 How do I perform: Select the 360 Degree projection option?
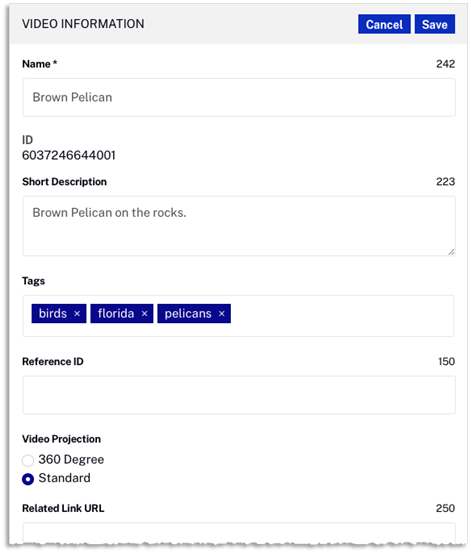click(x=28, y=460)
